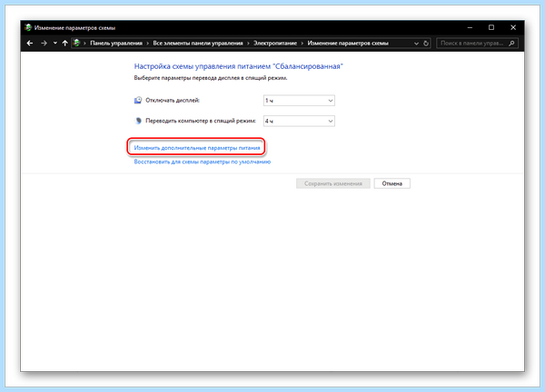Click the 'Сохранить изменения' button
This screenshot has height=392, width=545.
[x=333, y=183]
